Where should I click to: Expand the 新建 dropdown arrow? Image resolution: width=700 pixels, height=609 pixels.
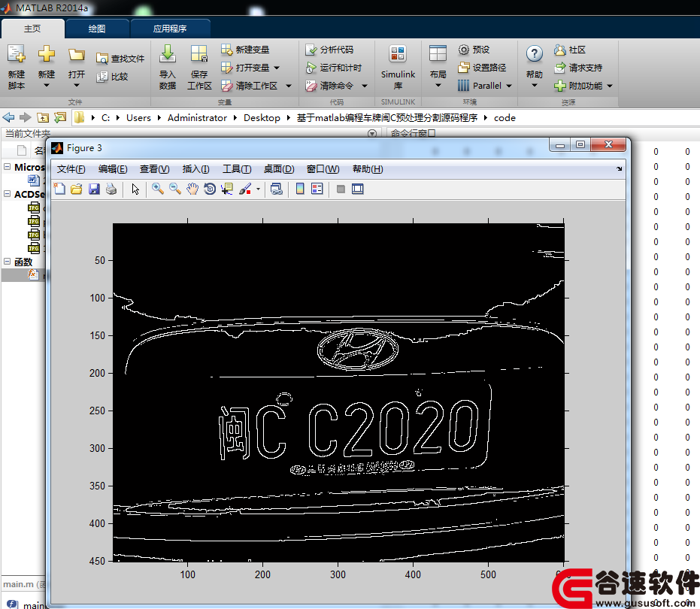[47, 85]
